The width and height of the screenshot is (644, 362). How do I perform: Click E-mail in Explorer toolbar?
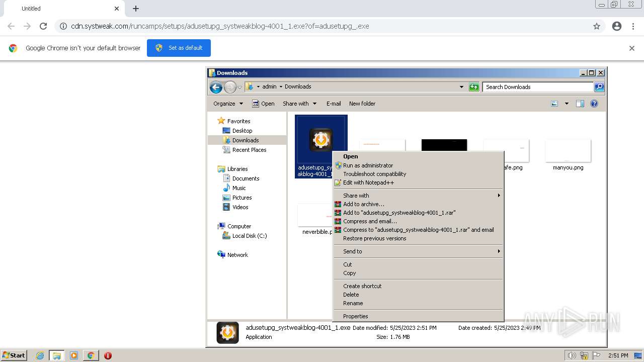coord(334,104)
